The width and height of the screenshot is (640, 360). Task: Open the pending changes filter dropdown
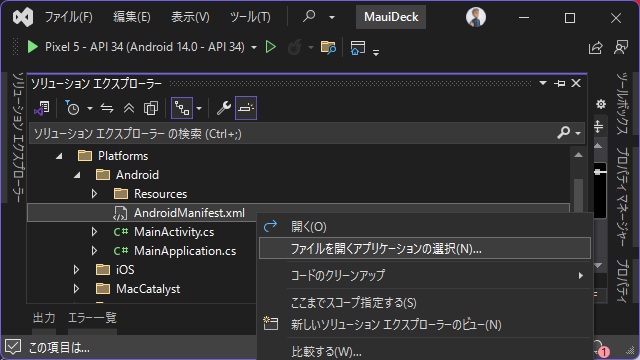point(90,109)
